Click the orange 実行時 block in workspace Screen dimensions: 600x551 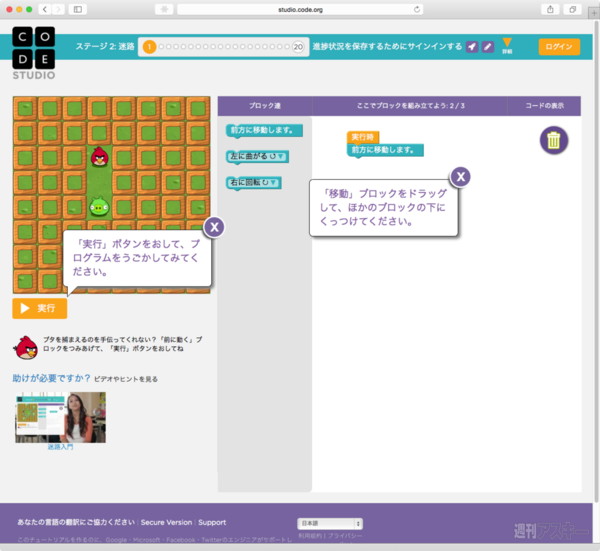click(363, 137)
